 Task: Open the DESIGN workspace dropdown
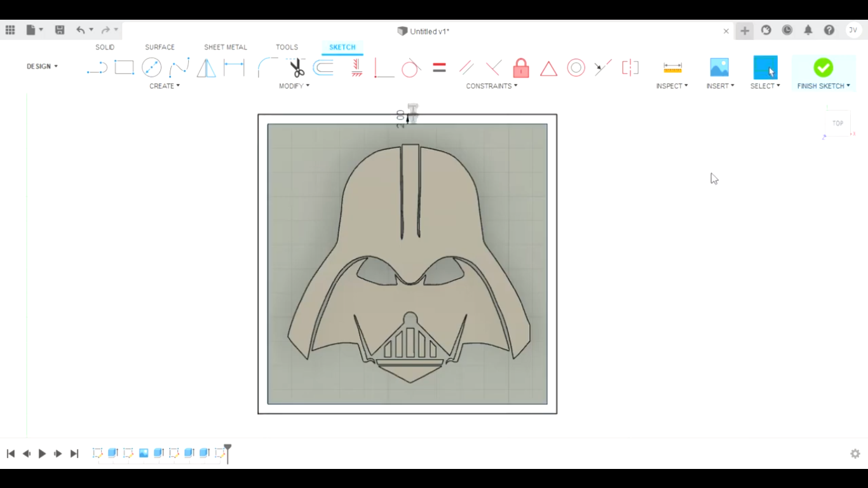[42, 66]
